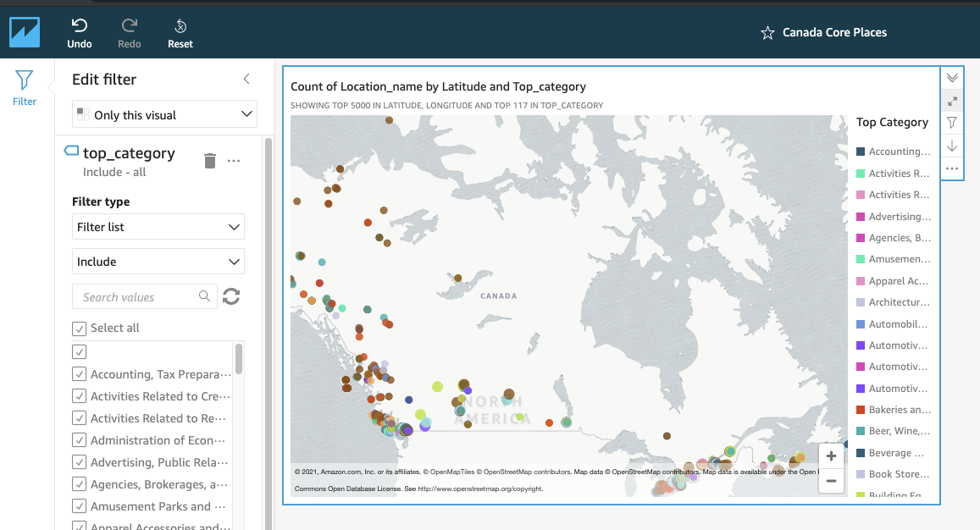Uncheck Amusement Parks and … checkbox
Viewport: 980px width, 530px height.
(79, 506)
